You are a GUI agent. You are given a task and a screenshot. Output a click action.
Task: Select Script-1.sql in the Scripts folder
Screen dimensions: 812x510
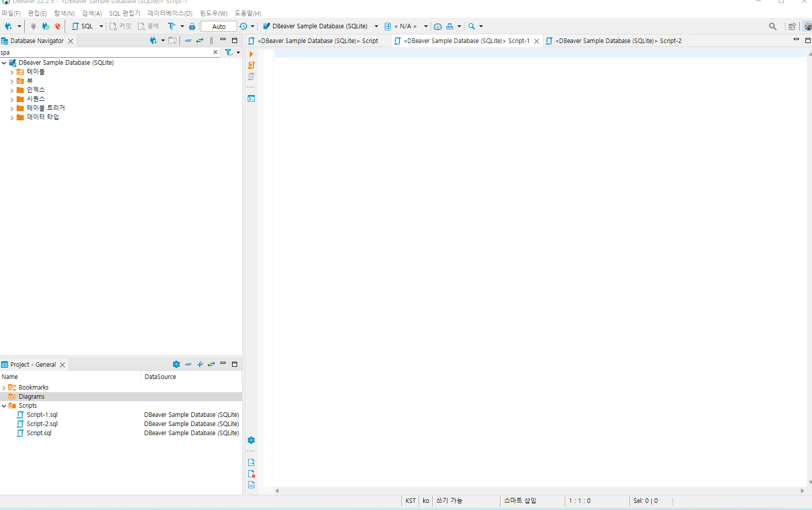[42, 415]
